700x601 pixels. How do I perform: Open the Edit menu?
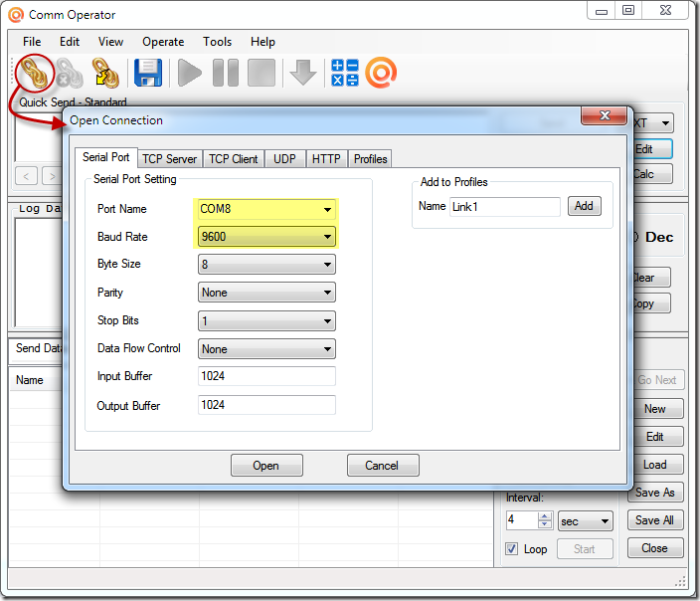[x=70, y=42]
